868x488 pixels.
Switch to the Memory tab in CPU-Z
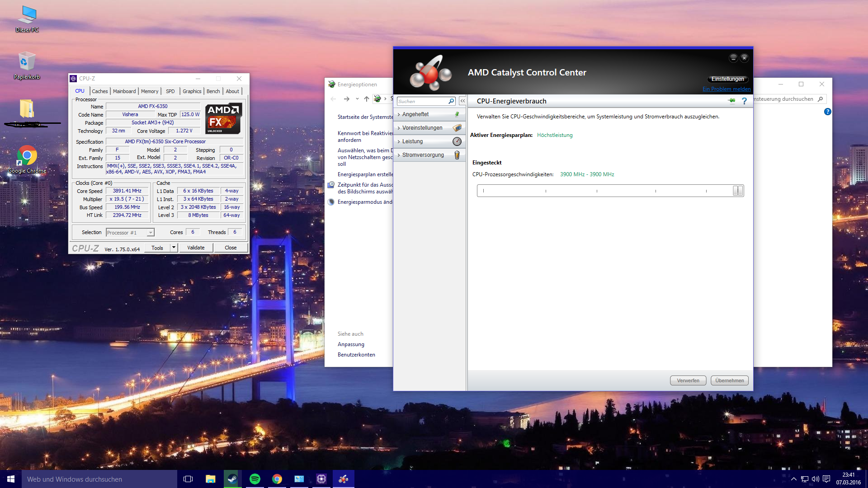(150, 91)
